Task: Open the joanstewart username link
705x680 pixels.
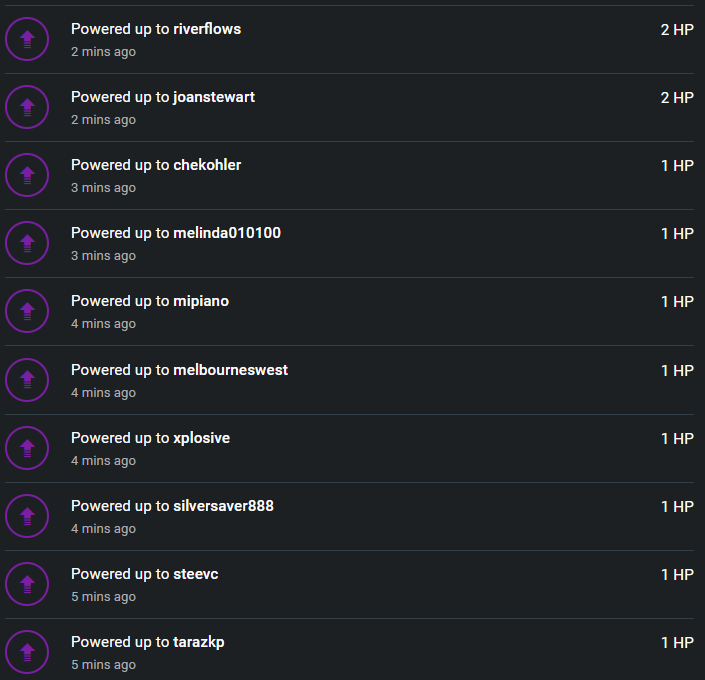Action: pyautogui.click(x=214, y=97)
